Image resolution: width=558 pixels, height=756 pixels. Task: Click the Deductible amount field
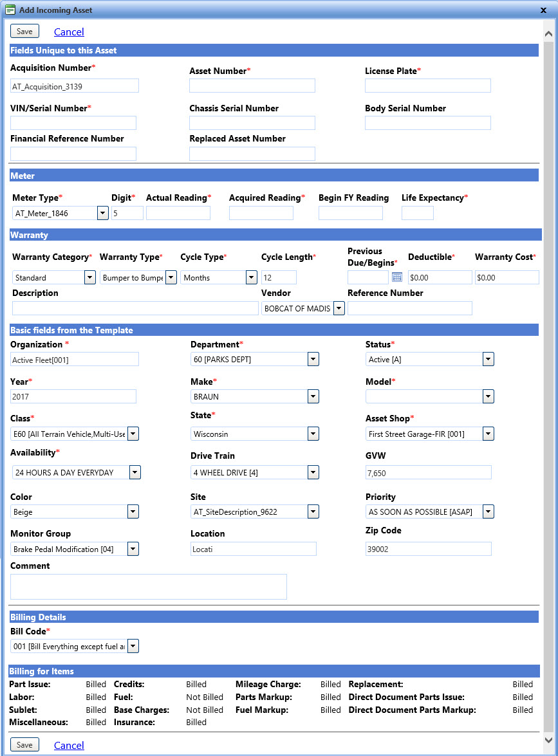(440, 277)
